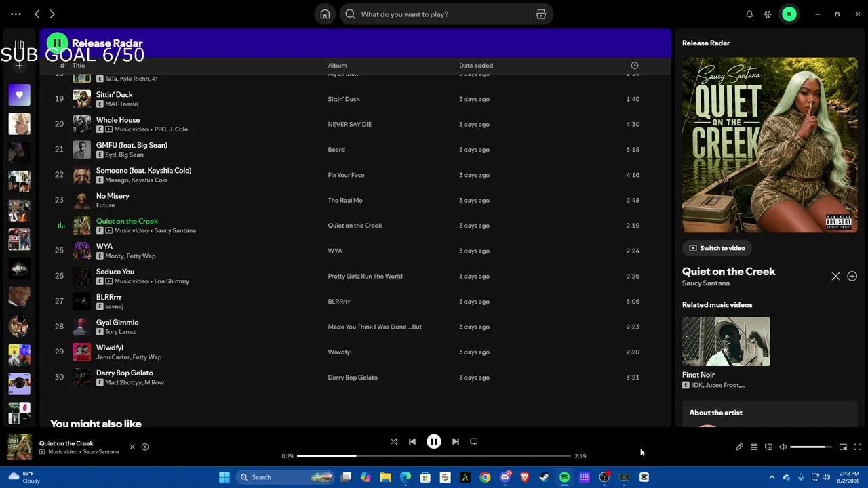Open the Home page

pos(325,14)
